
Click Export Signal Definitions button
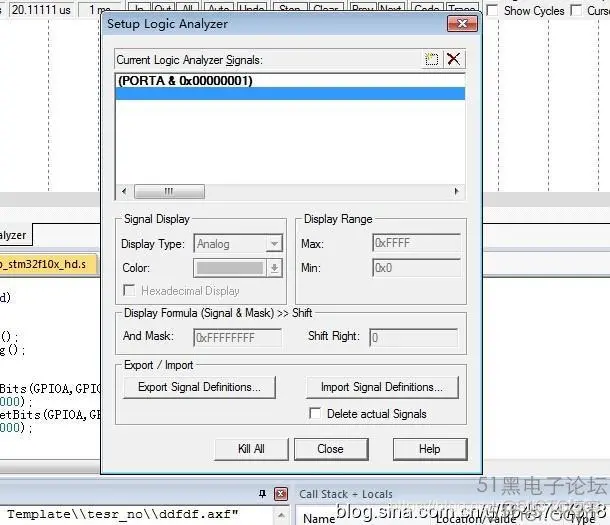tap(199, 387)
